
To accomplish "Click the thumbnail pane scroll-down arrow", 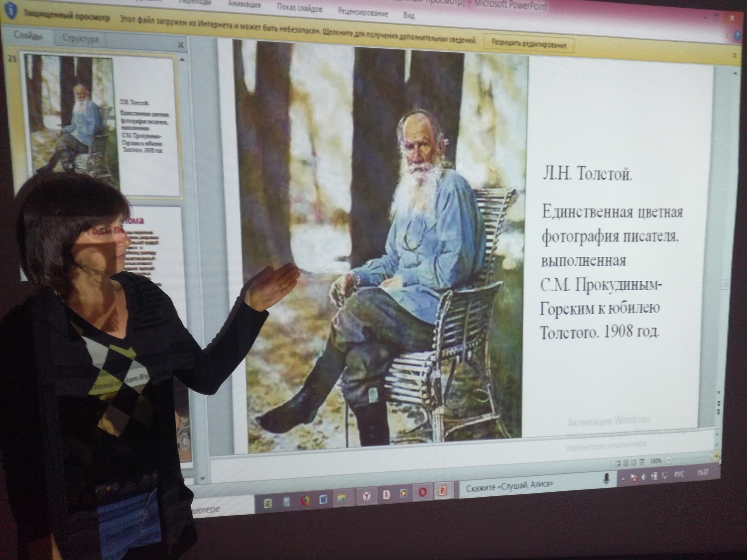I will coord(202,479).
